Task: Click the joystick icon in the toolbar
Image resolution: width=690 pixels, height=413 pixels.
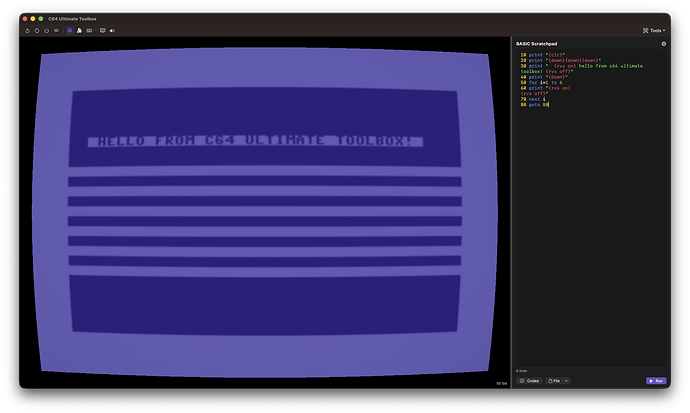Action: 79,31
